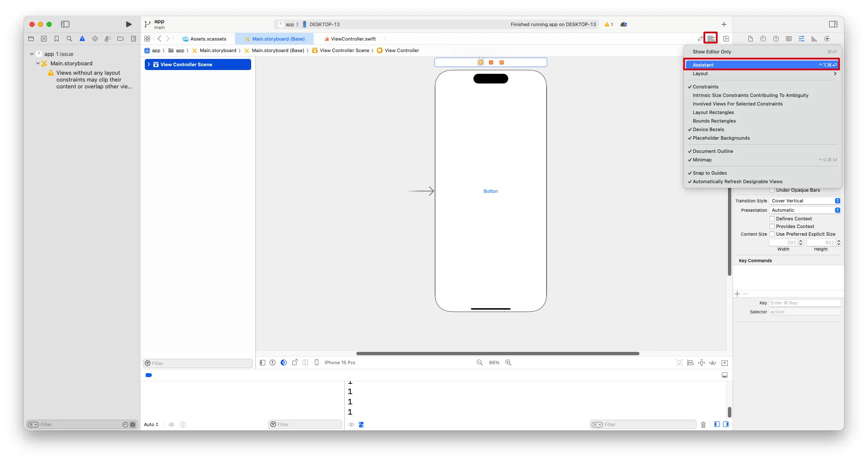Select iPhone 15 Pro device label

coord(340,363)
